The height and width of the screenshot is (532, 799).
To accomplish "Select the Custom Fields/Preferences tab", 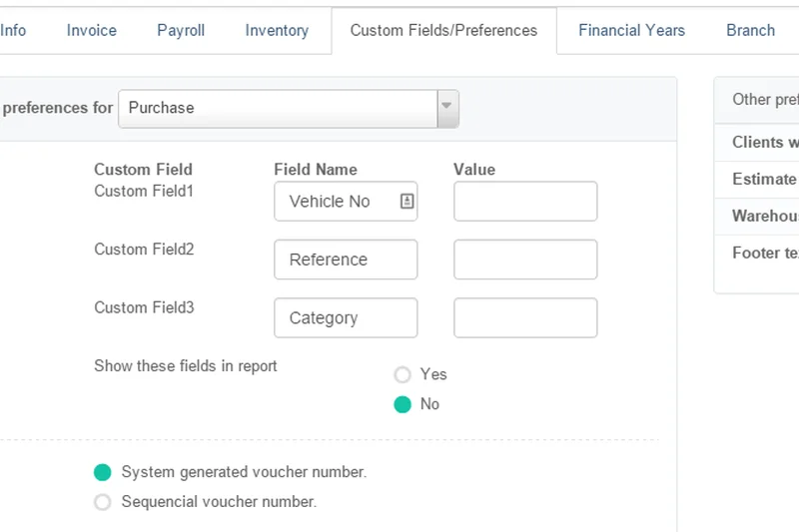I will pyautogui.click(x=443, y=30).
